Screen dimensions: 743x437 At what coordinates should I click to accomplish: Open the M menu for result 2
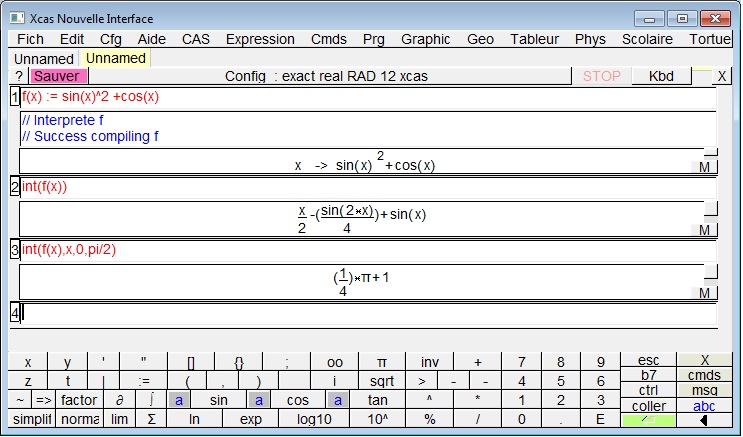point(704,230)
